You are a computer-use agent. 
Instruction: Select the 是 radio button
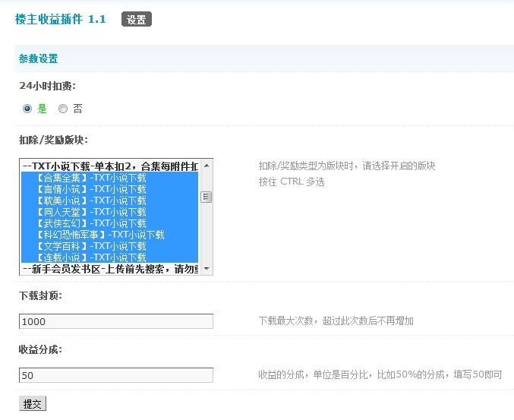pyautogui.click(x=27, y=109)
